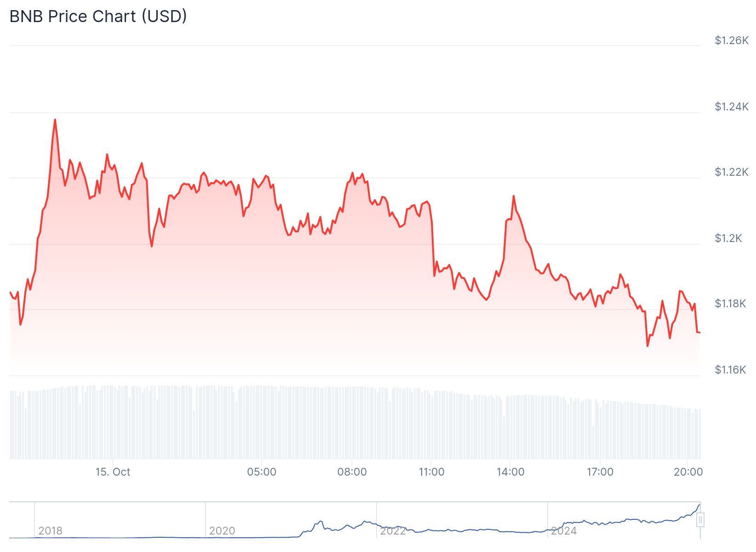Click the $1.24K price axis label

pyautogui.click(x=731, y=107)
